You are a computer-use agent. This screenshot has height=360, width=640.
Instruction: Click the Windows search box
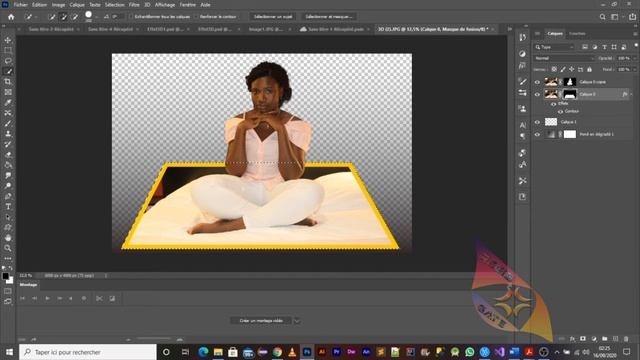pos(88,352)
